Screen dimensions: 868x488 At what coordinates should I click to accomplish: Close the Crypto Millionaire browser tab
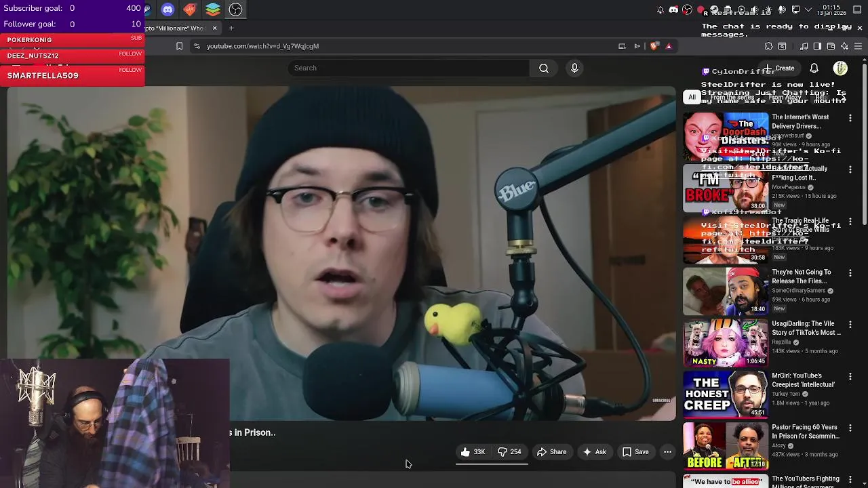pos(214,28)
